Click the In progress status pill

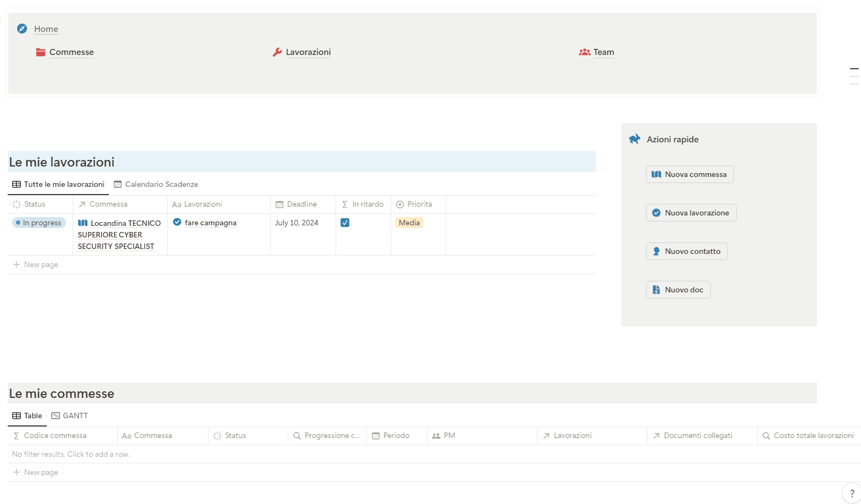pos(39,223)
